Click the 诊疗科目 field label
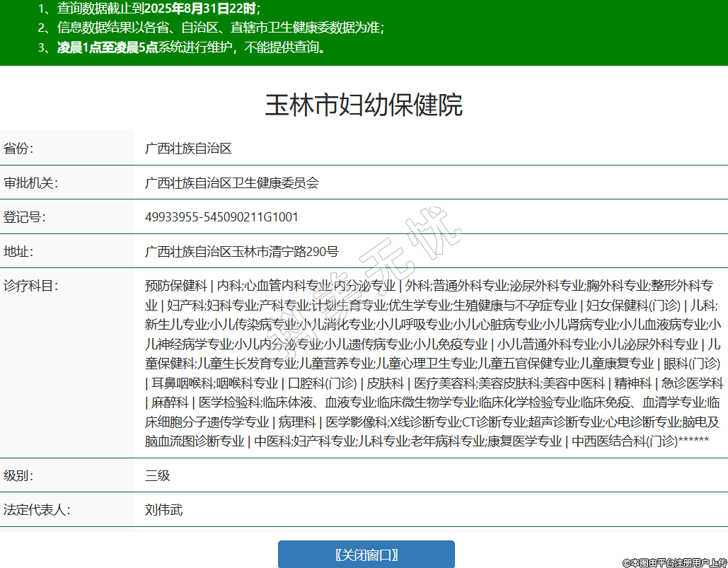The width and height of the screenshot is (728, 568). coord(30,286)
